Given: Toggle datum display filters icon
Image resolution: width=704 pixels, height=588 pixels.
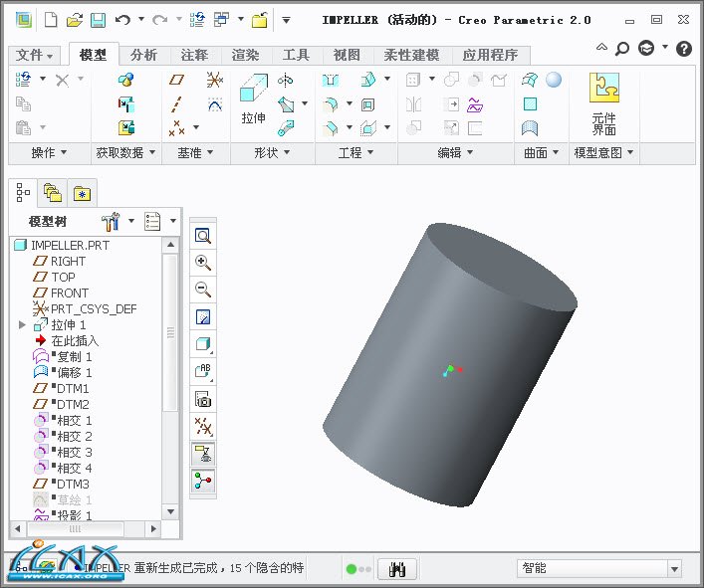Looking at the screenshot, I should click(203, 427).
